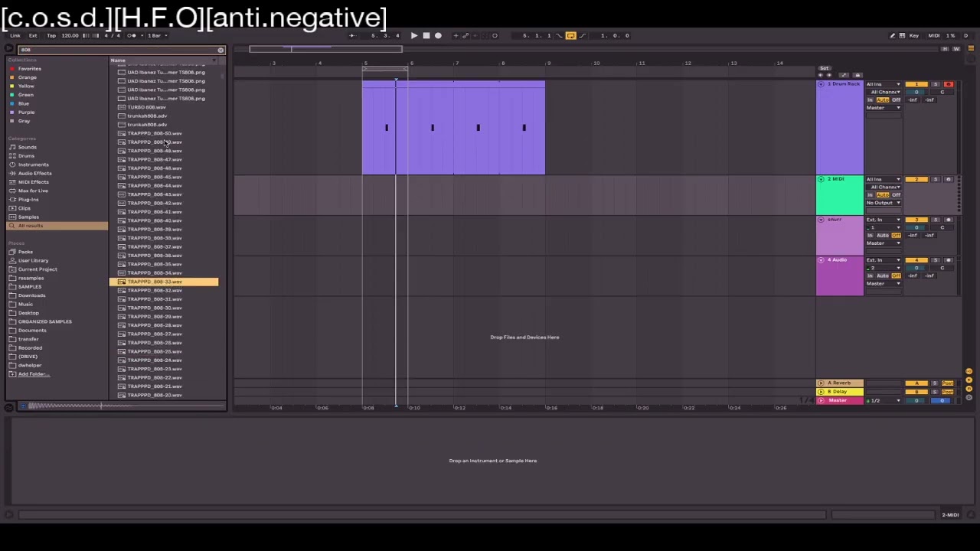980x551 pixels.
Task: Click the Set locator button
Action: (x=824, y=68)
